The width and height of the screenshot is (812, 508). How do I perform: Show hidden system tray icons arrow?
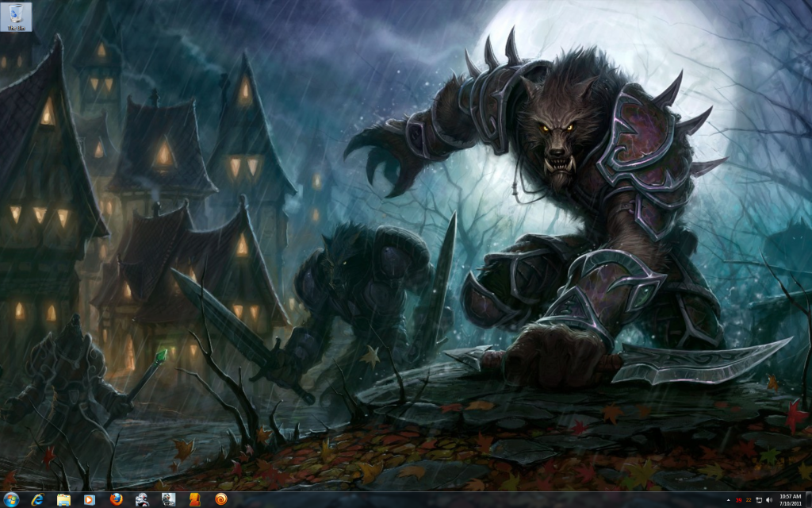pos(729,500)
